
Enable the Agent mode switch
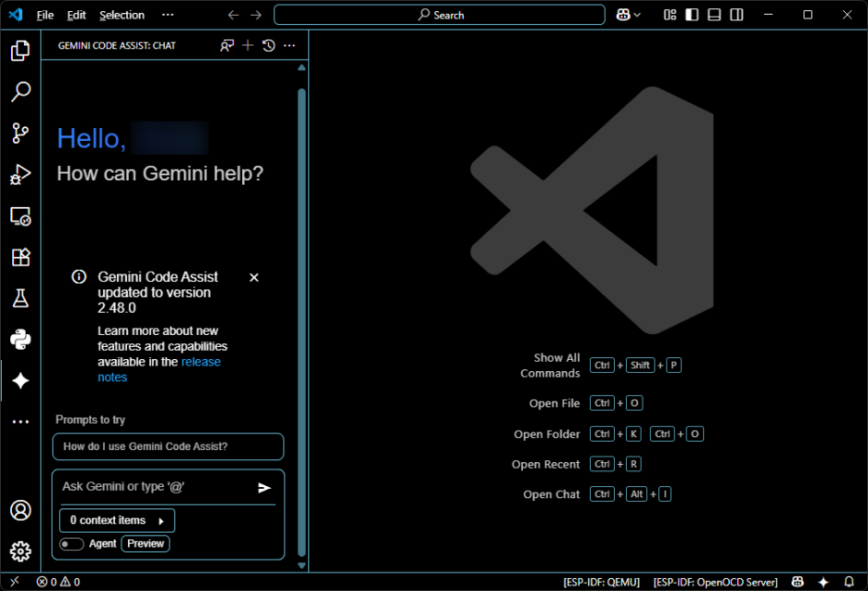click(x=71, y=544)
